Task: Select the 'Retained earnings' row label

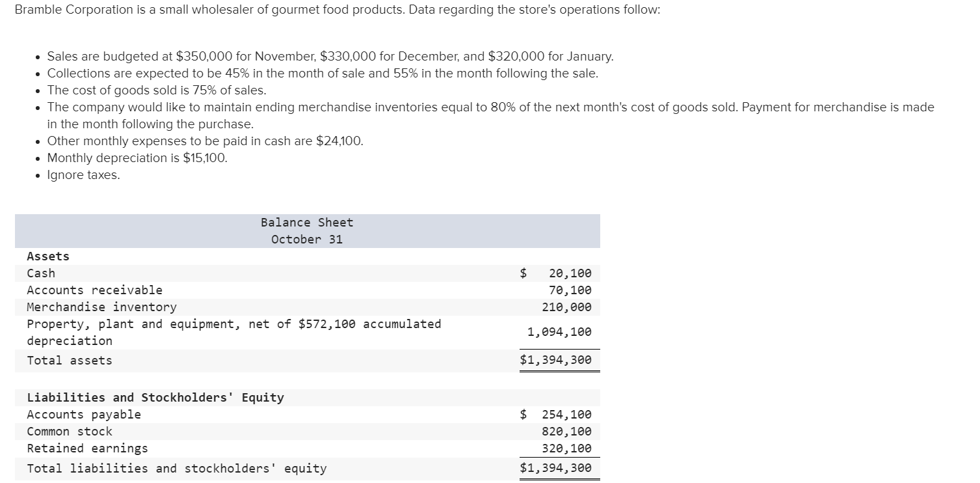Action: click(87, 448)
